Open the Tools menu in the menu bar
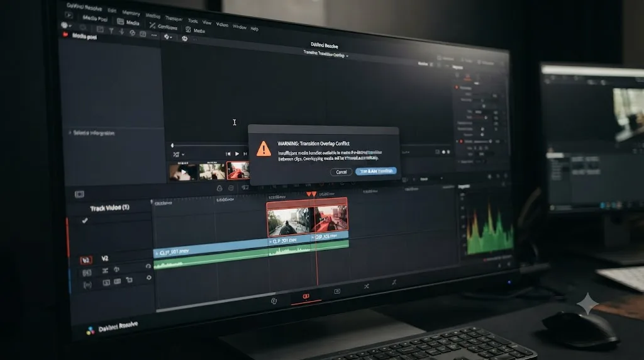The image size is (644, 360). [192, 21]
